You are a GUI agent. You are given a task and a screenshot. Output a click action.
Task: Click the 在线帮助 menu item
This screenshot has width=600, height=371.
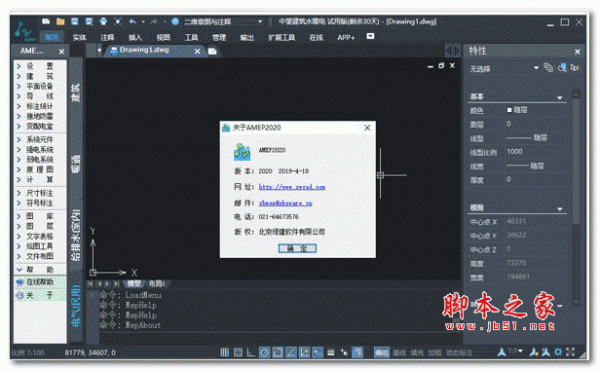40,282
